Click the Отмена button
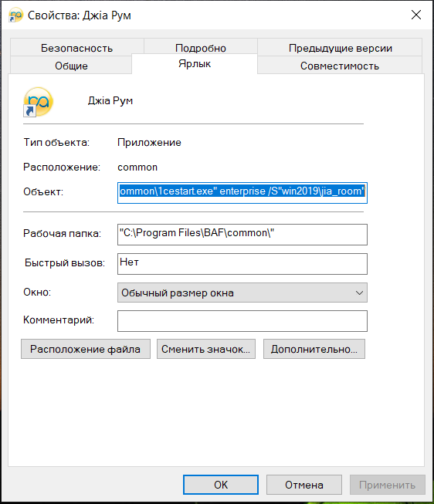Viewport: 434px width, 504px height. coord(304,485)
